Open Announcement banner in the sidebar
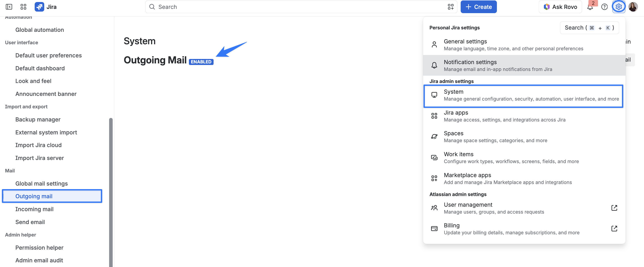 click(46, 94)
